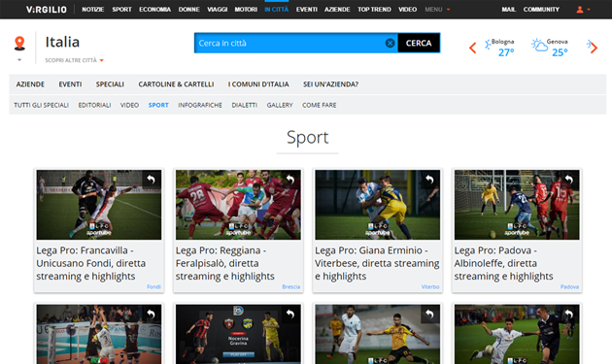612x364 pixels.
Task: Click the Virgilio logo
Action: pyautogui.click(x=46, y=10)
